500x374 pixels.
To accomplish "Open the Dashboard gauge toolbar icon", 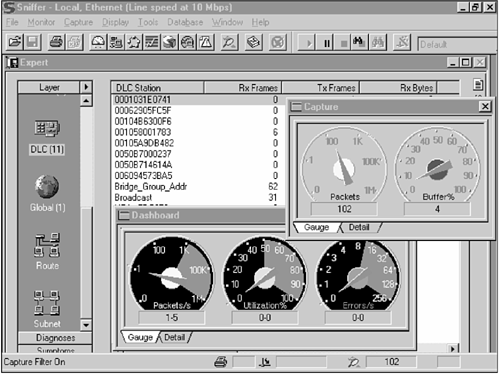I will [98, 42].
